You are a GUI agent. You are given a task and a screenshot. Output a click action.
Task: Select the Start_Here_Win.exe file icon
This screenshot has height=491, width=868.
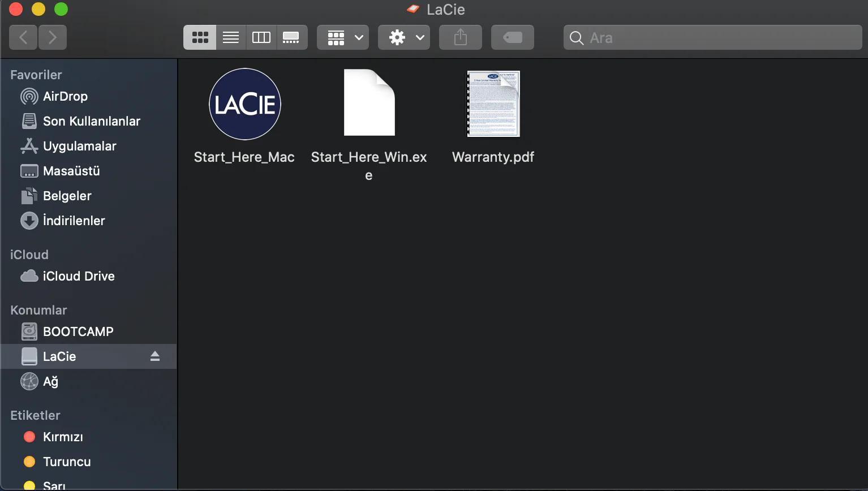click(369, 102)
